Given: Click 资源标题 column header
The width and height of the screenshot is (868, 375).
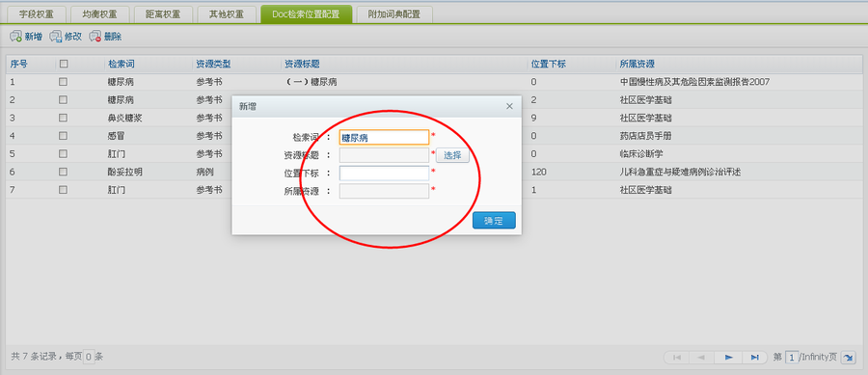Looking at the screenshot, I should click(302, 65).
